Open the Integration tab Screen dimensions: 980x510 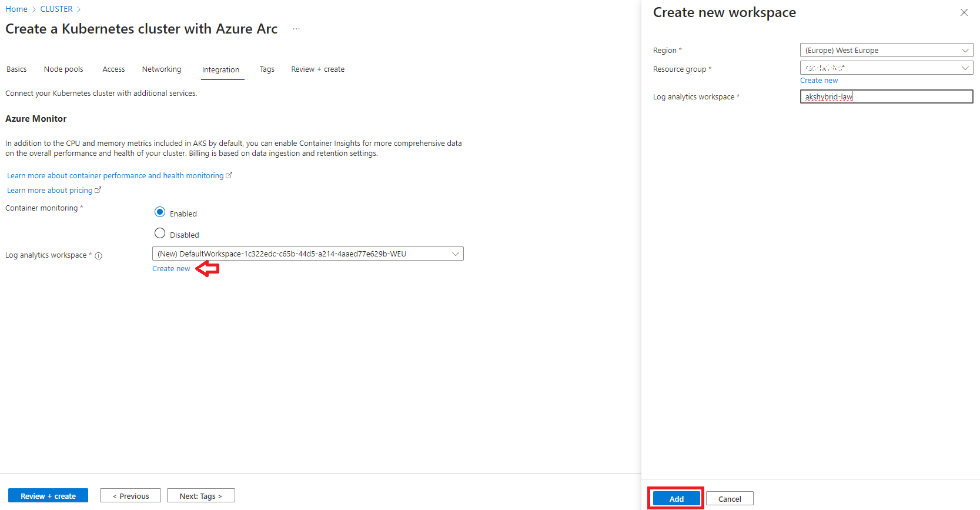point(220,70)
